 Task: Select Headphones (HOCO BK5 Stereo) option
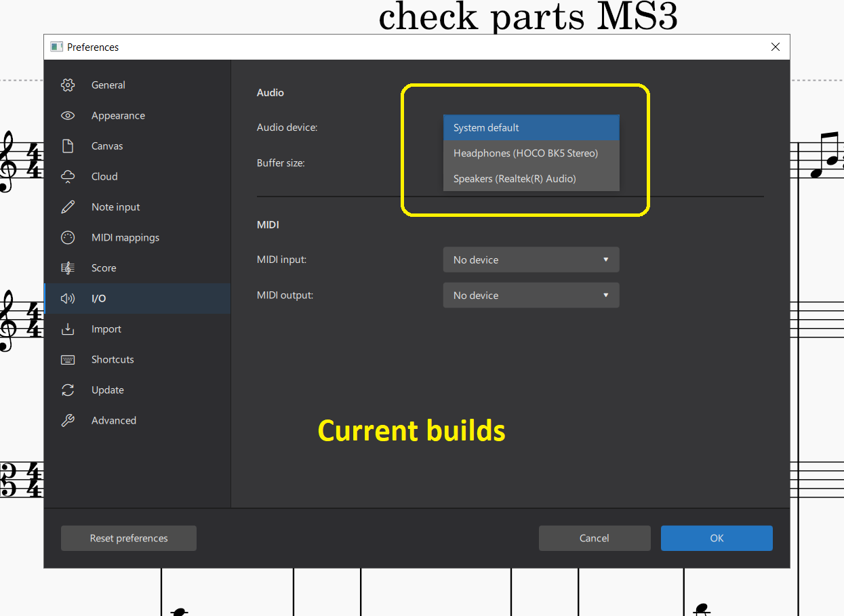click(x=531, y=153)
